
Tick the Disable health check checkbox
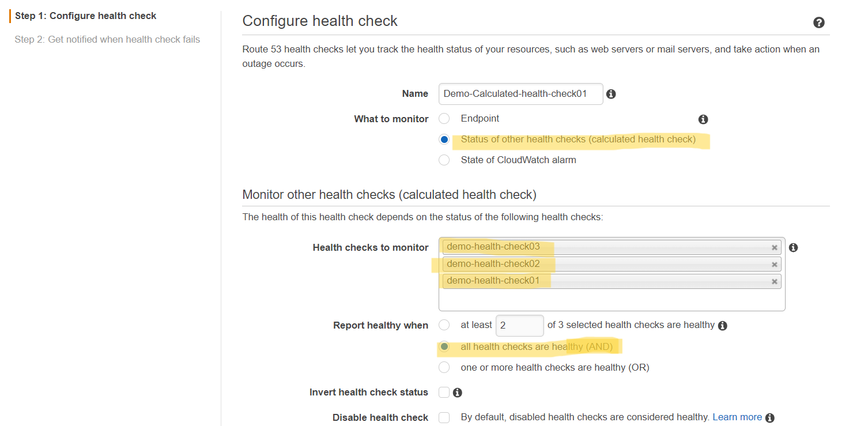click(444, 417)
